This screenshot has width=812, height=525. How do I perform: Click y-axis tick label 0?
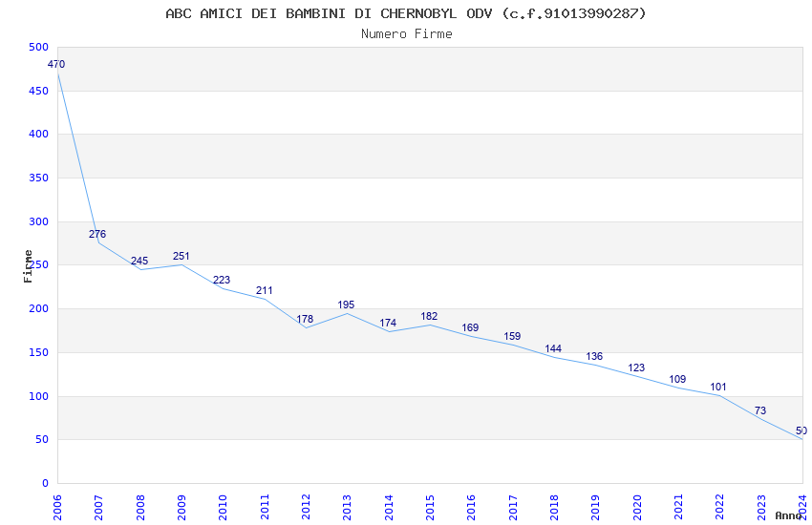pos(45,484)
